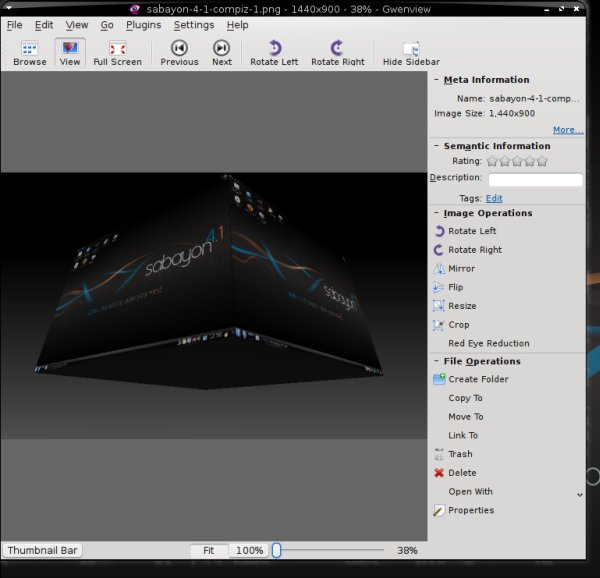The width and height of the screenshot is (600, 578).
Task: Click Rotate Left in the toolbar
Action: [274, 53]
